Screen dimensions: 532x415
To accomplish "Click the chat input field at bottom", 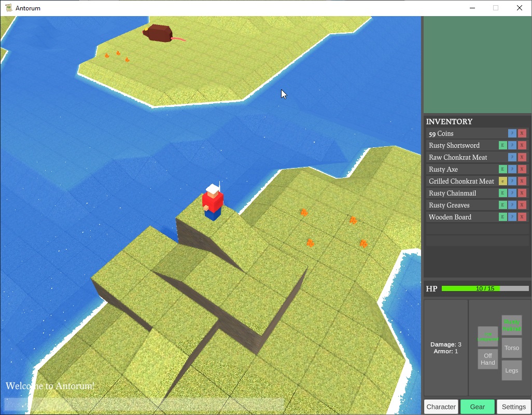I will click(144, 404).
